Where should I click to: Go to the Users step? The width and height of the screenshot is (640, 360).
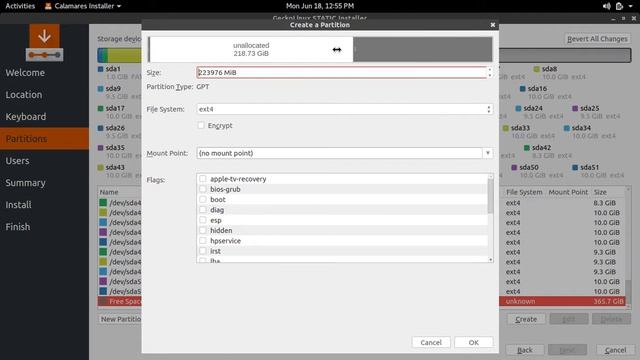tap(17, 161)
